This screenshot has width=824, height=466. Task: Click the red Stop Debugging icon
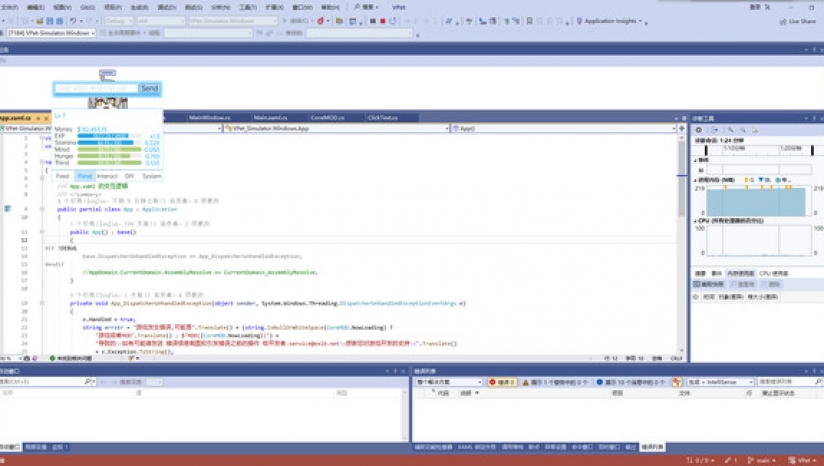point(382,20)
